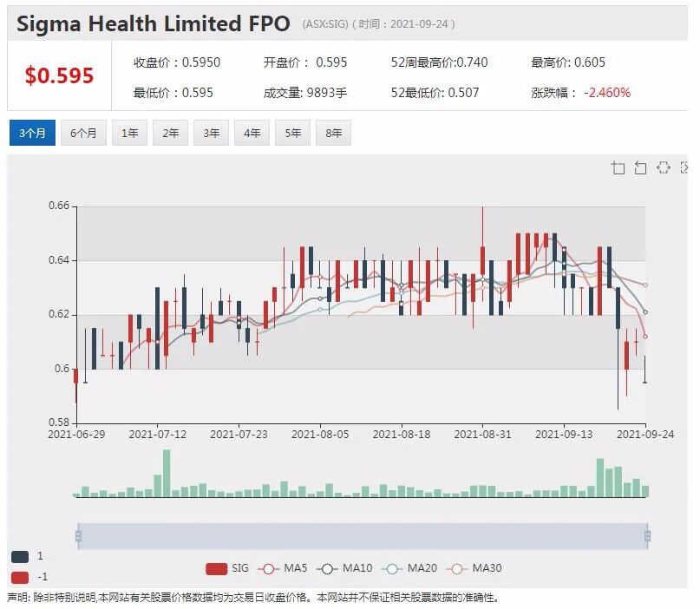
Task: Click the 开盘价：0.595 value
Action: coord(305,62)
